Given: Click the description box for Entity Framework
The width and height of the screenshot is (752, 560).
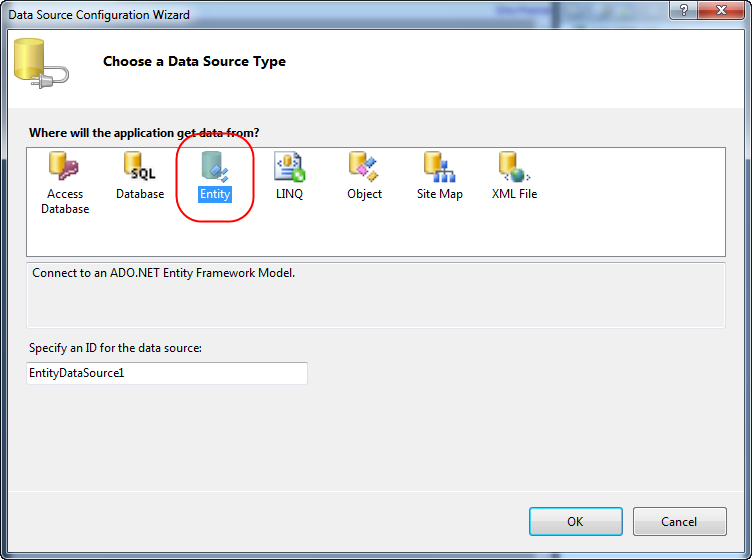Looking at the screenshot, I should (x=376, y=295).
